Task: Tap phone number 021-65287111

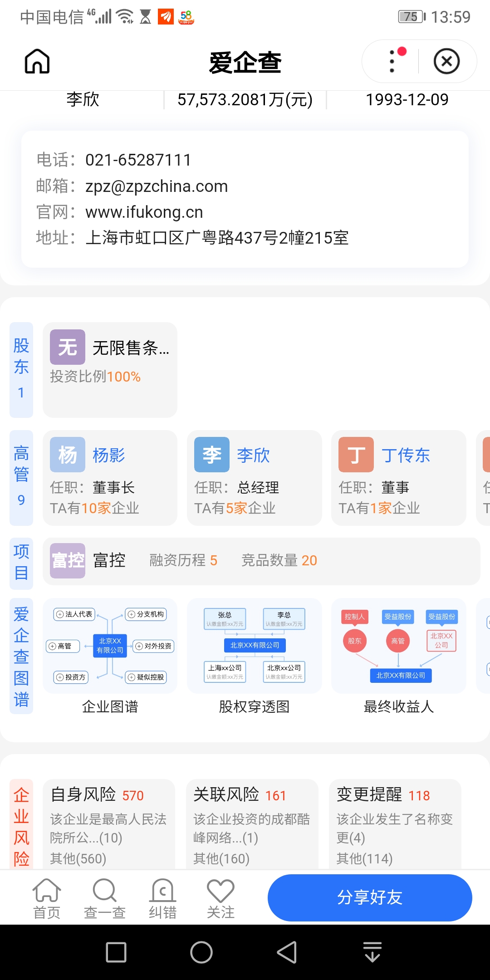Action: point(138,160)
